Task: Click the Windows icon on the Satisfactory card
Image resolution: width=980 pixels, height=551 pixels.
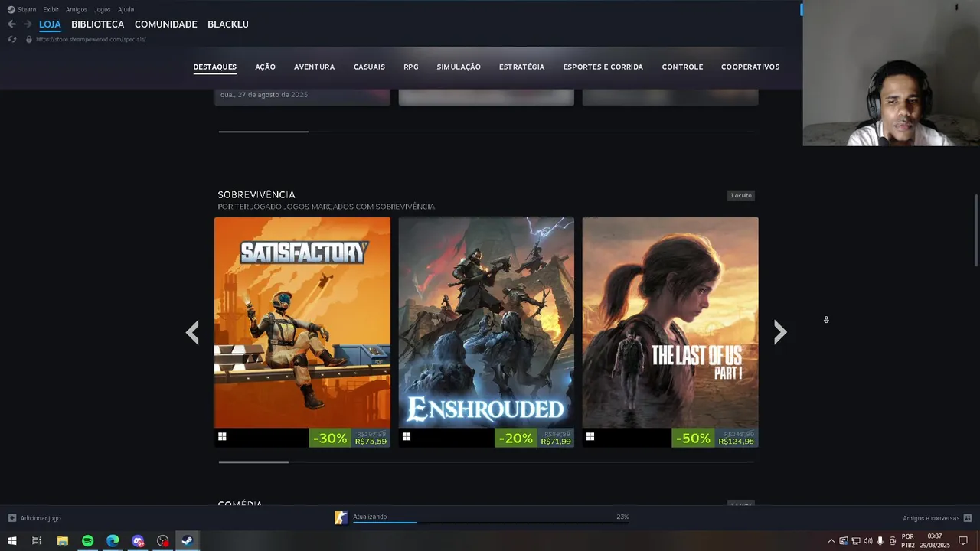Action: tap(222, 437)
